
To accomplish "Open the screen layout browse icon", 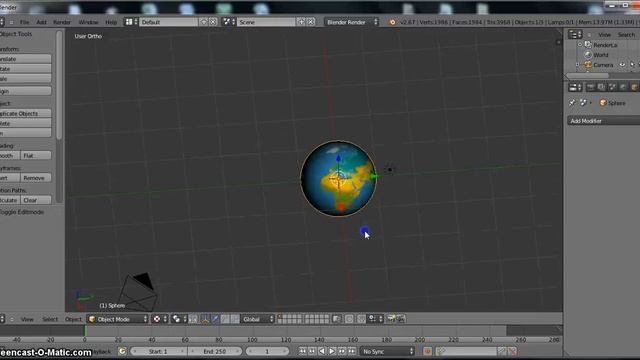I will point(131,22).
